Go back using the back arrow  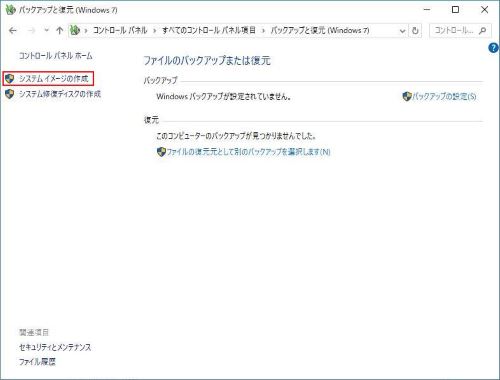(13, 31)
